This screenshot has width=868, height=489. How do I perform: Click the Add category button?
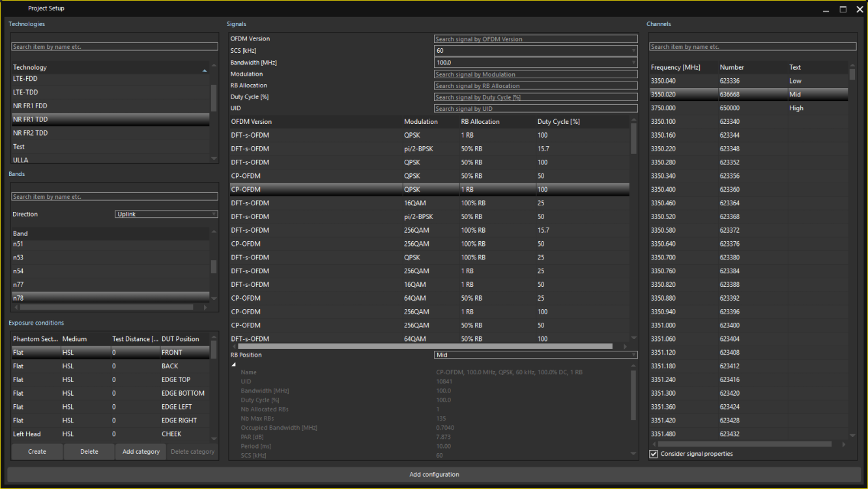coord(140,451)
